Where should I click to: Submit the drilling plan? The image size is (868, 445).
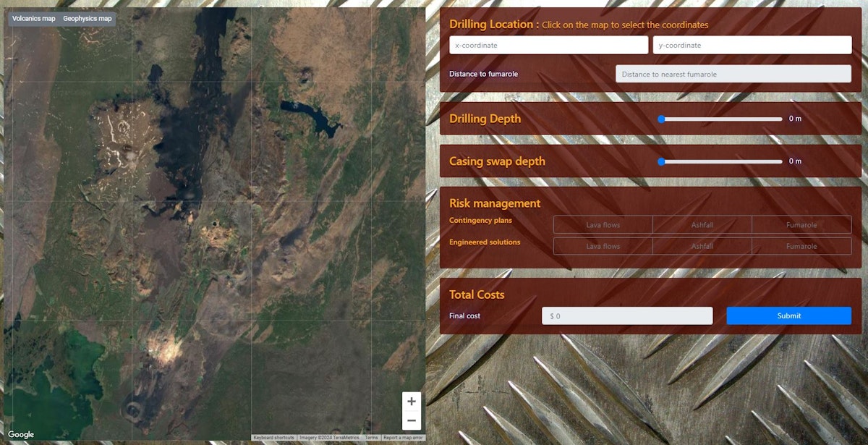[788, 315]
